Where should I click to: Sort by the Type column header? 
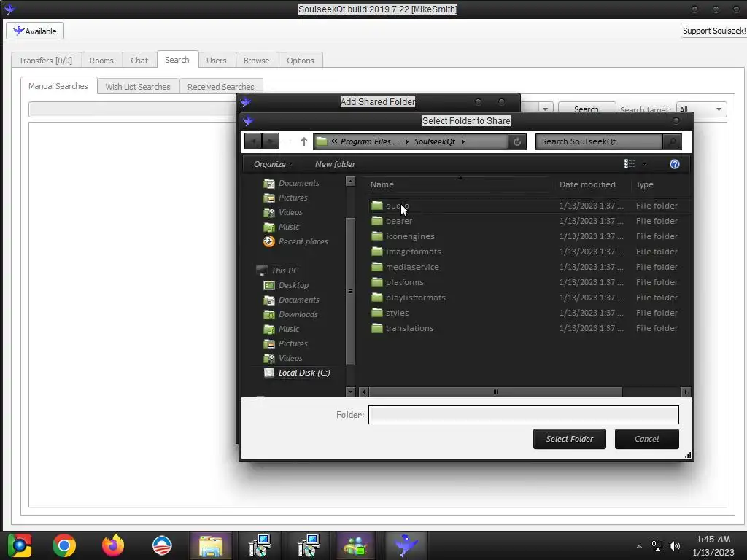click(x=645, y=184)
